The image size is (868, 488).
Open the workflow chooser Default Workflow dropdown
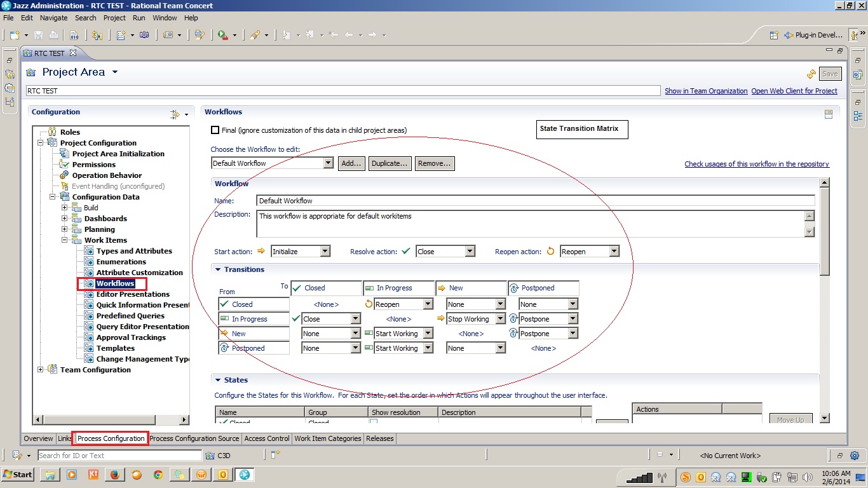point(328,163)
